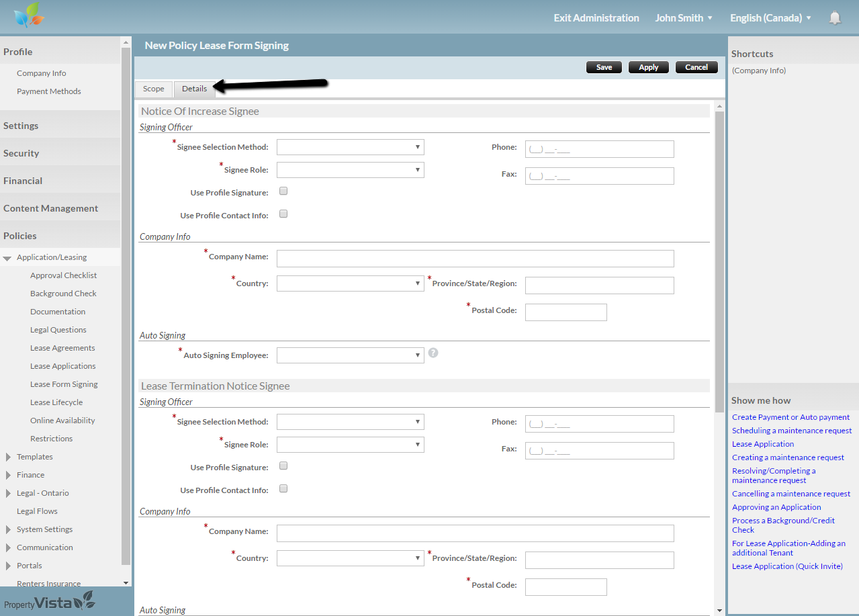Toggle Use Profile Signature under Lease Termination

(283, 466)
